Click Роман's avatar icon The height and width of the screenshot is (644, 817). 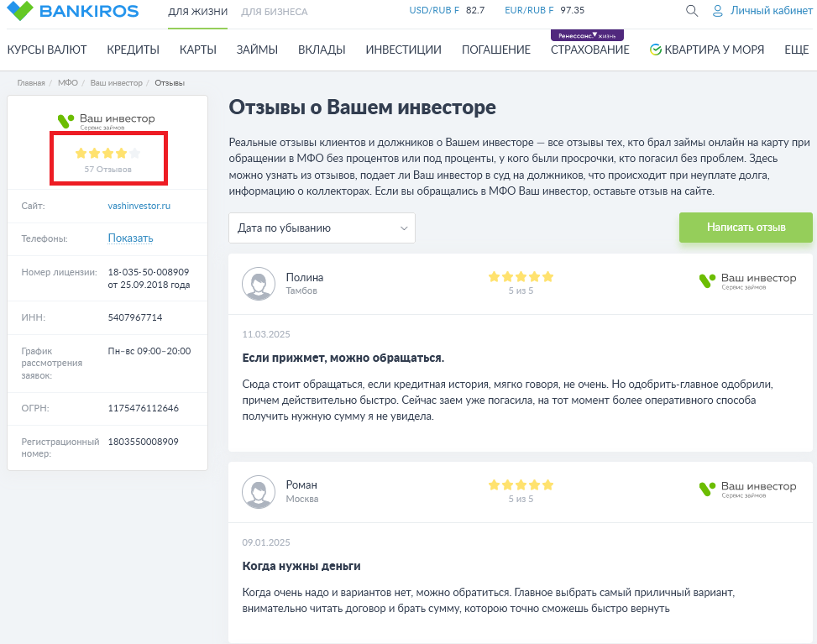click(x=259, y=492)
